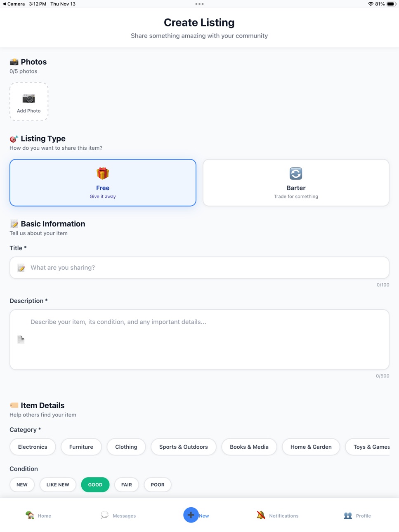
Task: Select the GOOD condition option
Action: tap(95, 485)
